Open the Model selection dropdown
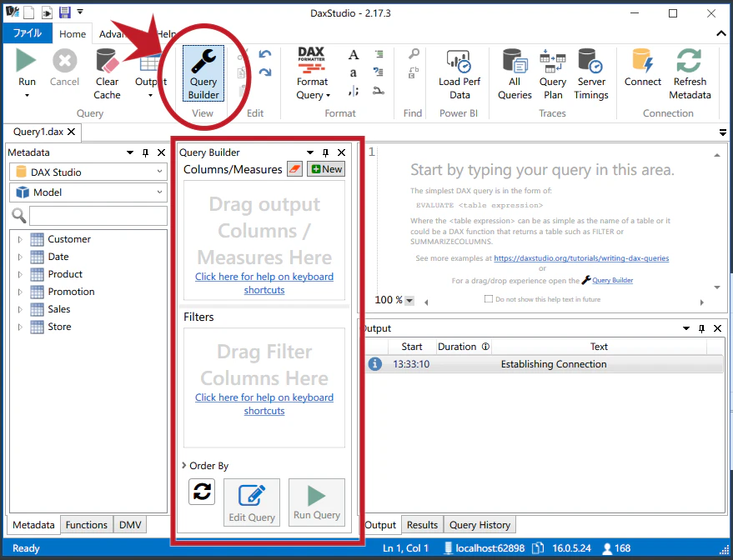This screenshot has height=560, width=733. click(88, 192)
